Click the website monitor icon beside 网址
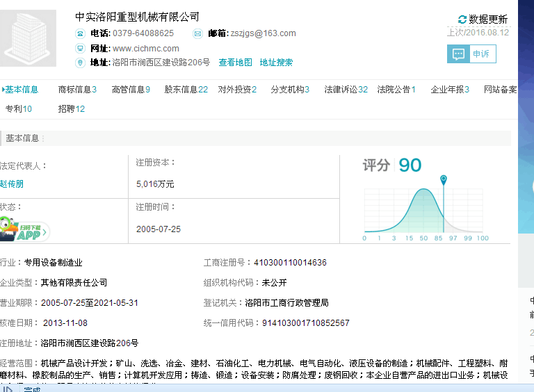 pos(80,48)
